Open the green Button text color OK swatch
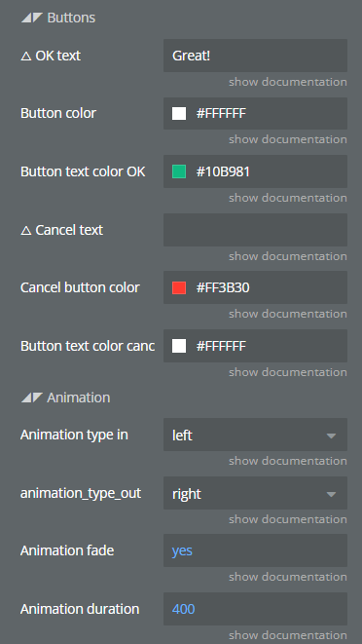 179,171
